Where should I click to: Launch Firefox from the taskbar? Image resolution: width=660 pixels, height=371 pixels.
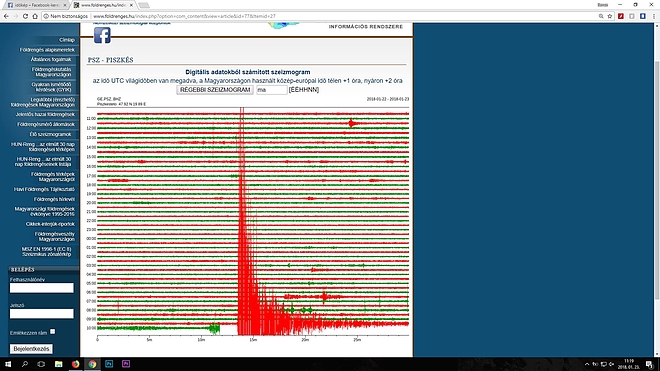click(75, 364)
